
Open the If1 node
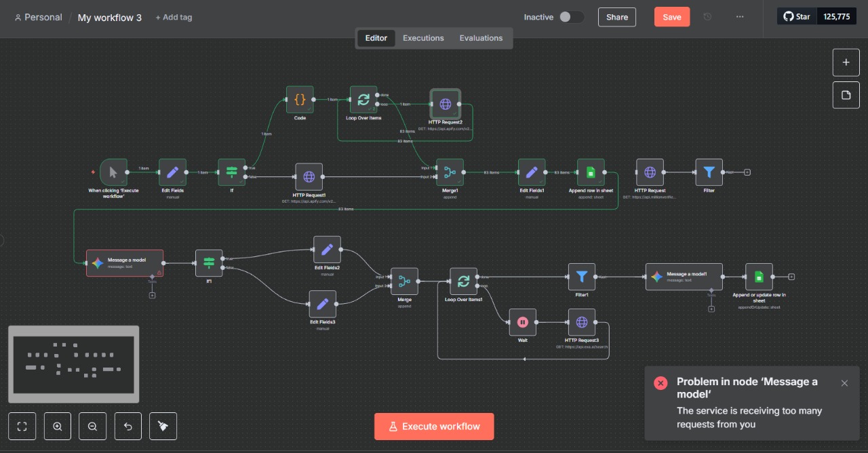[209, 263]
